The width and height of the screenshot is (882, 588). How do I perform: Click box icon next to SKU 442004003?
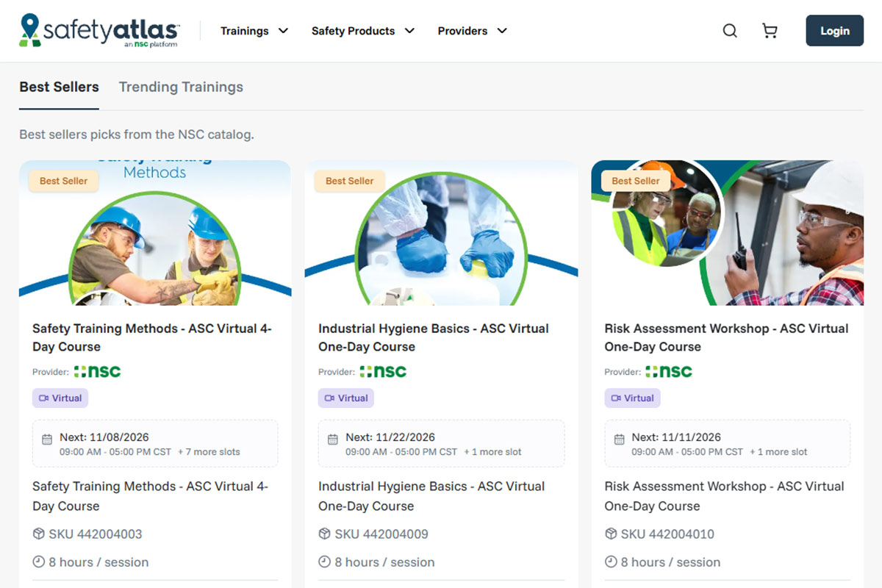point(39,534)
